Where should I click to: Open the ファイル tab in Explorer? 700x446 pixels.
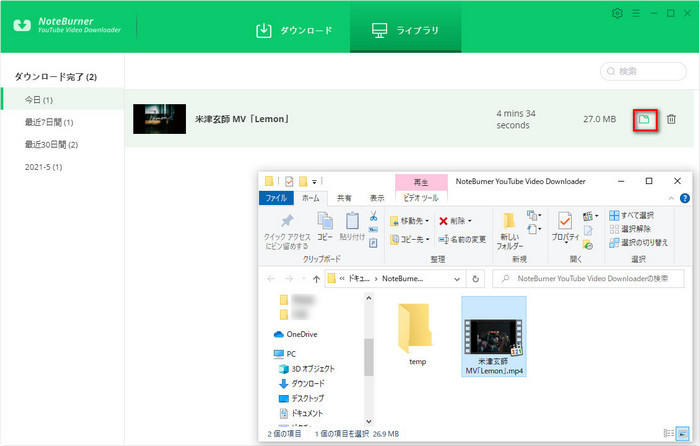276,198
